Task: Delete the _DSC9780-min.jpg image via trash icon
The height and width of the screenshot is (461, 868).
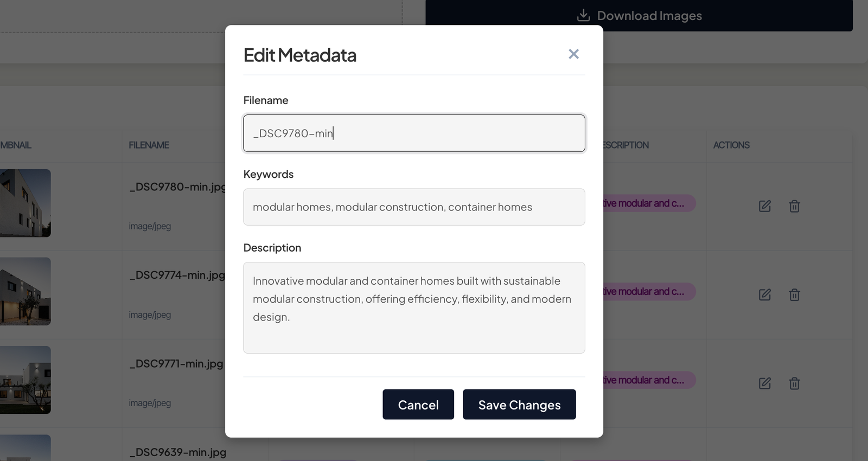Action: point(794,206)
